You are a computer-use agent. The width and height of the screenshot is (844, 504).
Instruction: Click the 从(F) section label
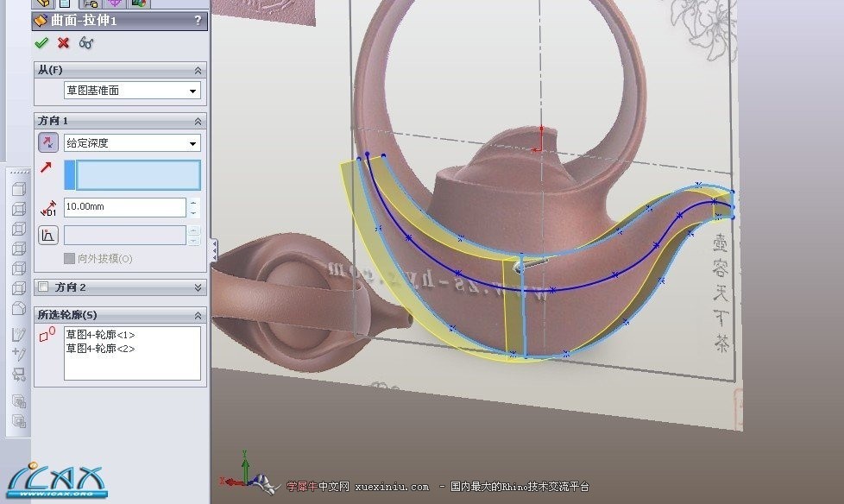[50, 70]
